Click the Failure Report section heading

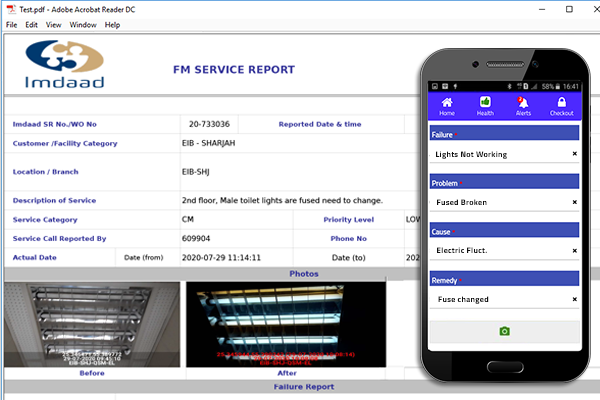click(304, 387)
